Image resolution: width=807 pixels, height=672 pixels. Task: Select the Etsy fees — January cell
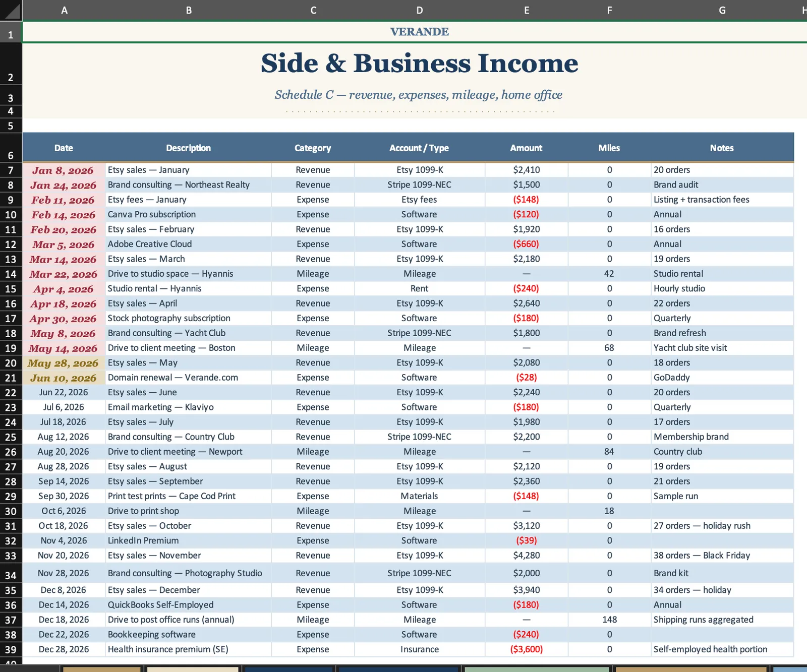point(189,200)
